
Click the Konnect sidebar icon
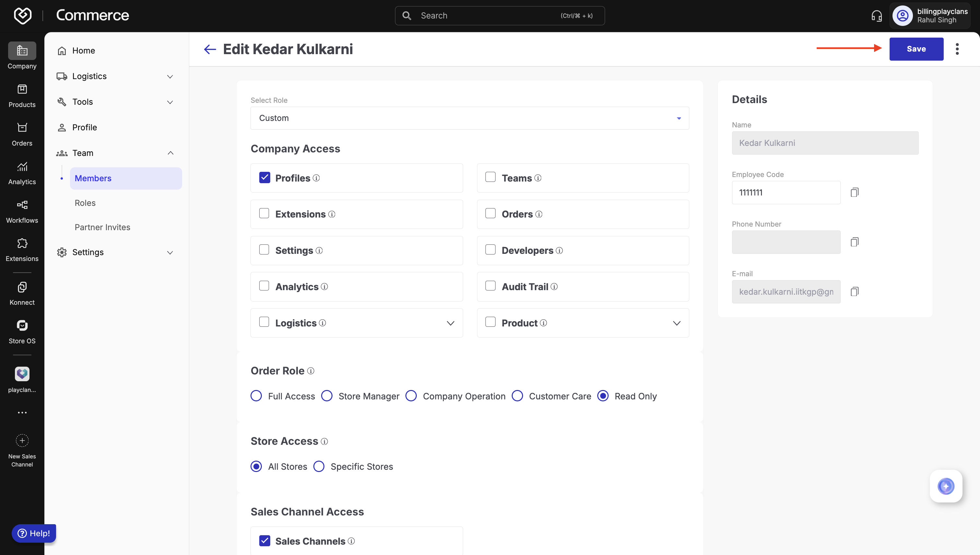(x=22, y=293)
